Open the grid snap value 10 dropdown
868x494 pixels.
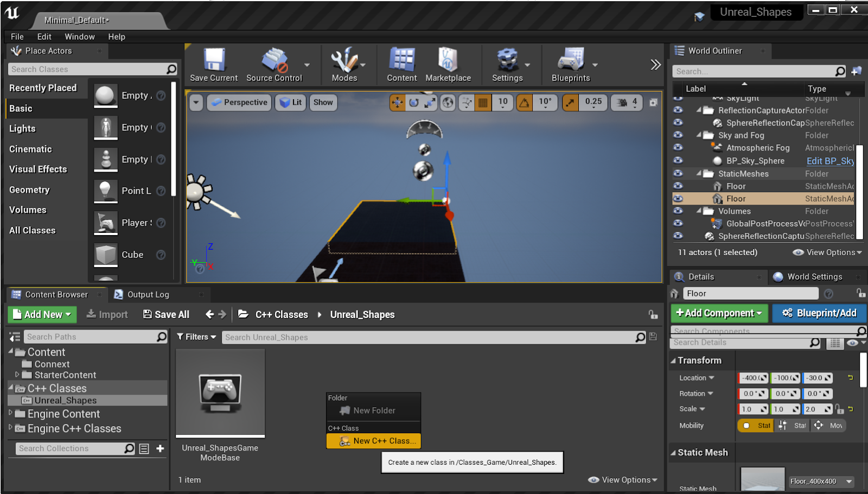point(503,102)
